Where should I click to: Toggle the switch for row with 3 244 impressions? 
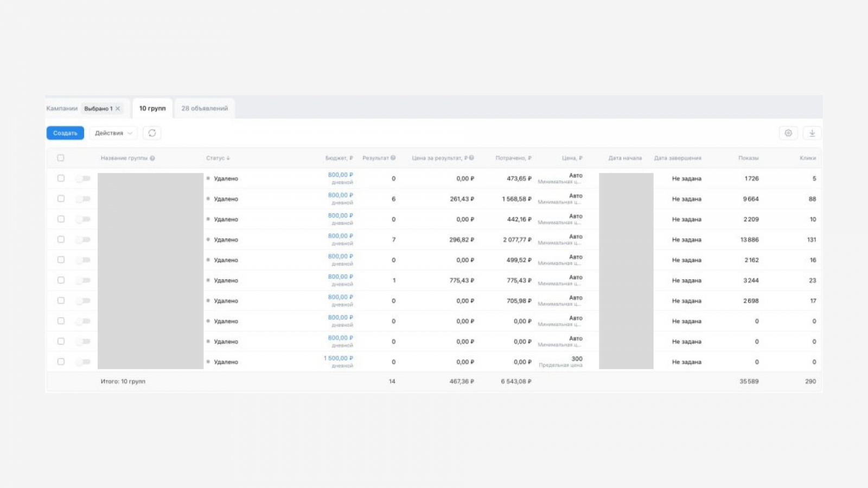(x=83, y=280)
